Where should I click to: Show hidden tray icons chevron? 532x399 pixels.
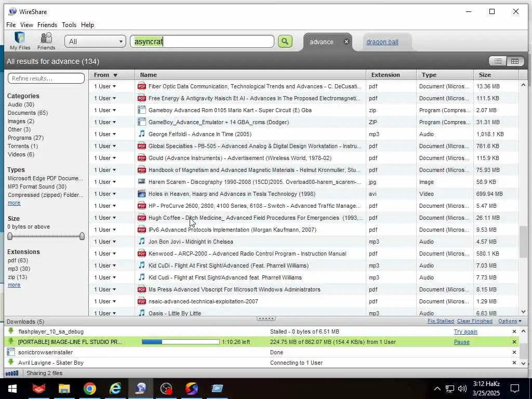(x=437, y=389)
